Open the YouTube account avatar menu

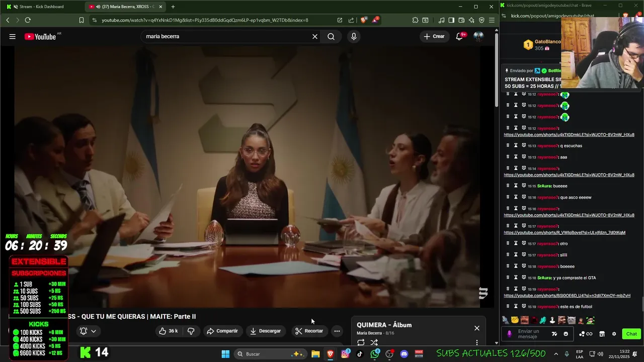click(478, 36)
